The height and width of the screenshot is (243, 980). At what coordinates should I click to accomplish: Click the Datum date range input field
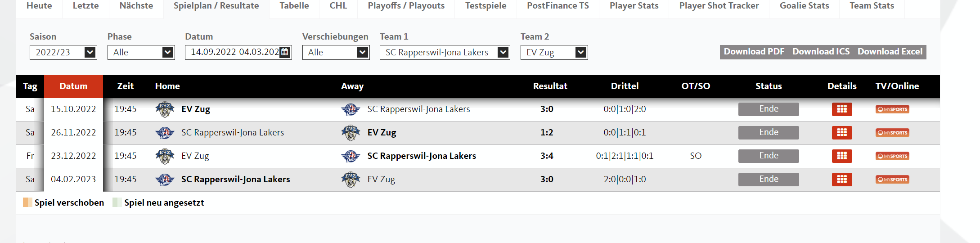tap(234, 52)
